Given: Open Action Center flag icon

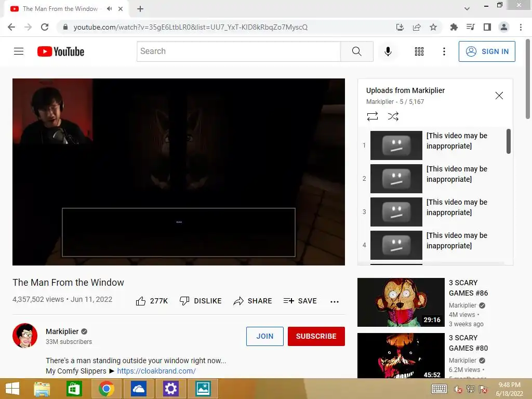Looking at the screenshot, I should pyautogui.click(x=483, y=389).
